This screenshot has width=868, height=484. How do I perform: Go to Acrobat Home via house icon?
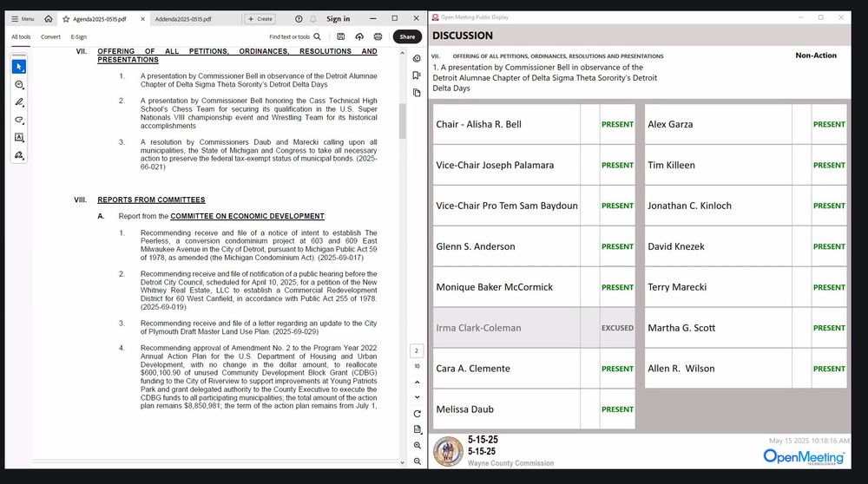coord(49,19)
